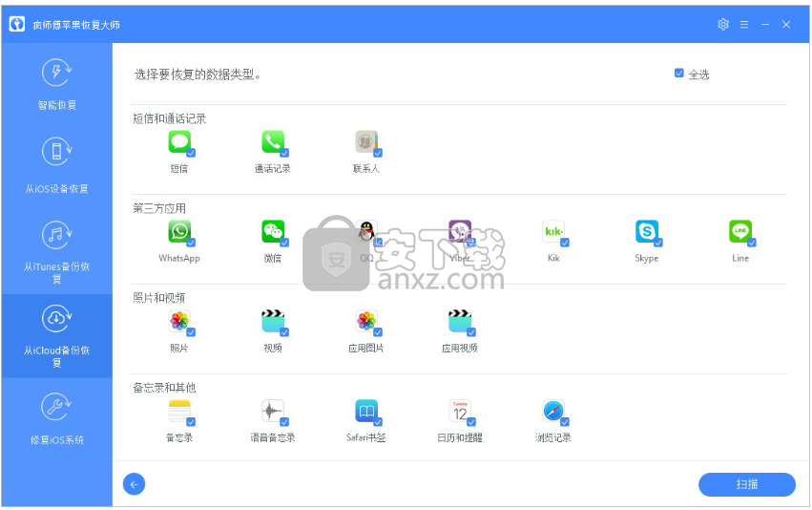The image size is (812, 510).
Task: Click the Safari书签 bookmarks icon
Action: 366,411
